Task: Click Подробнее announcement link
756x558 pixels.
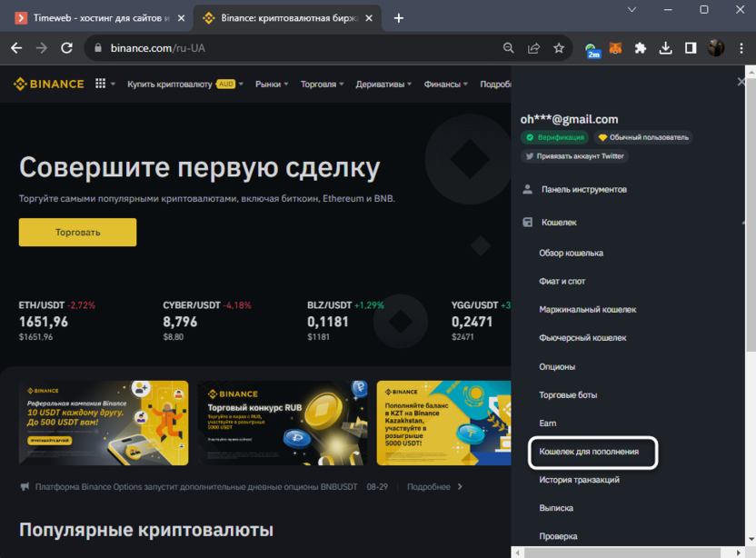Action: [x=434, y=486]
